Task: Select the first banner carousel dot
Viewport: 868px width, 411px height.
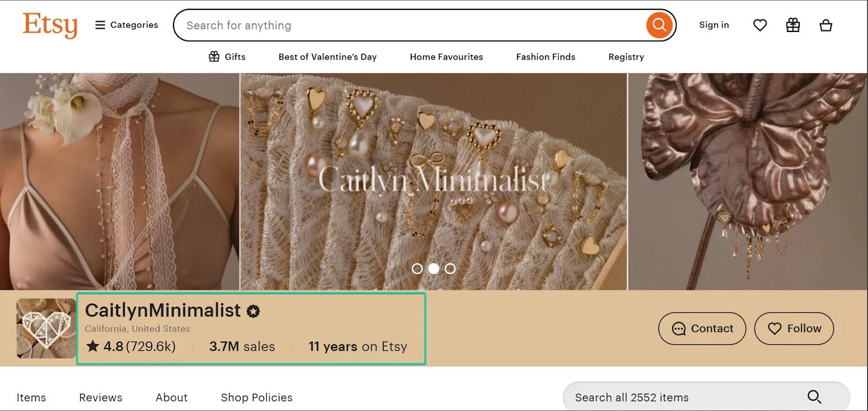Action: tap(417, 268)
